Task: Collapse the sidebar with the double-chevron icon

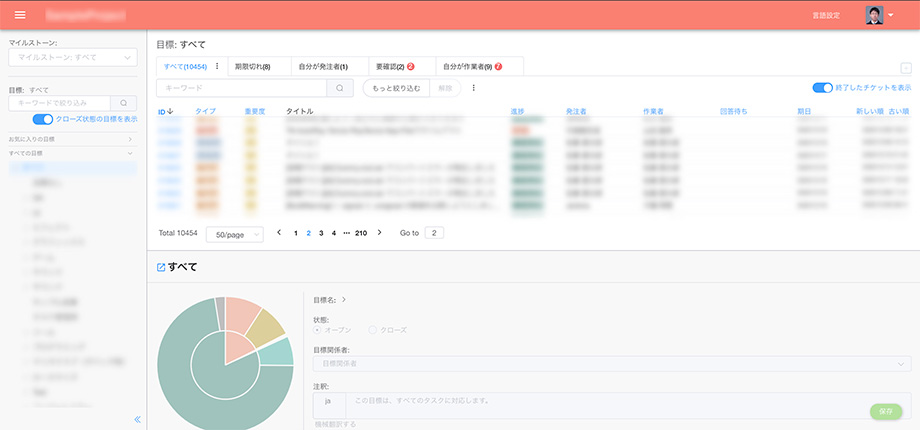Action: point(137,419)
